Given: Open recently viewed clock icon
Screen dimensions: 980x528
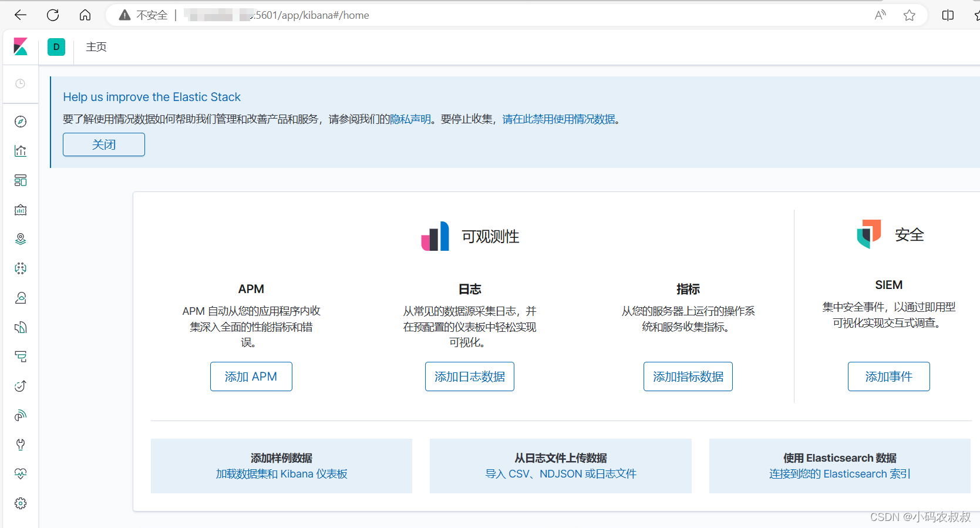Looking at the screenshot, I should click(x=21, y=84).
